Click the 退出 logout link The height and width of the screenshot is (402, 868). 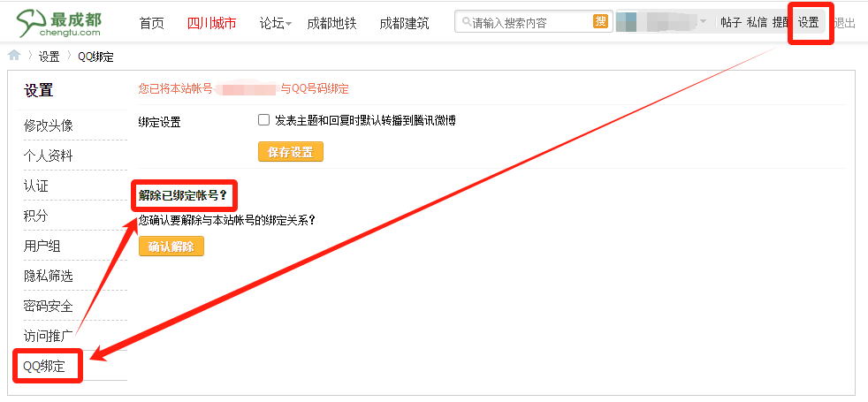tap(844, 23)
